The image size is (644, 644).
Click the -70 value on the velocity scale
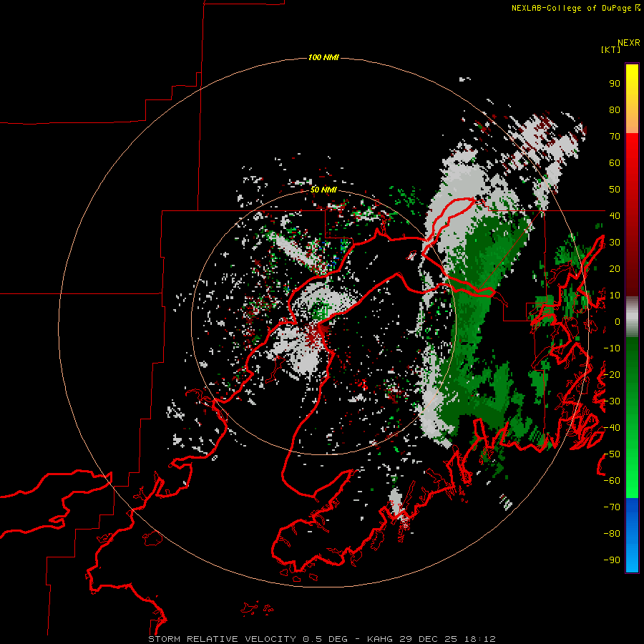612,507
